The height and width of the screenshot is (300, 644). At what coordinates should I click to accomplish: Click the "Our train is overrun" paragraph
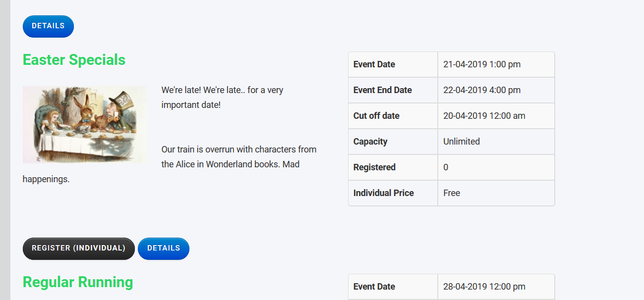pyautogui.click(x=238, y=156)
